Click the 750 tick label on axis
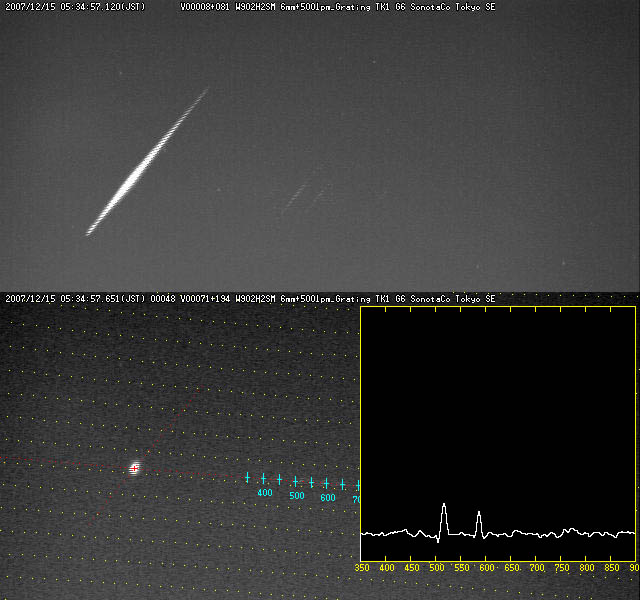640x600 pixels. click(562, 568)
